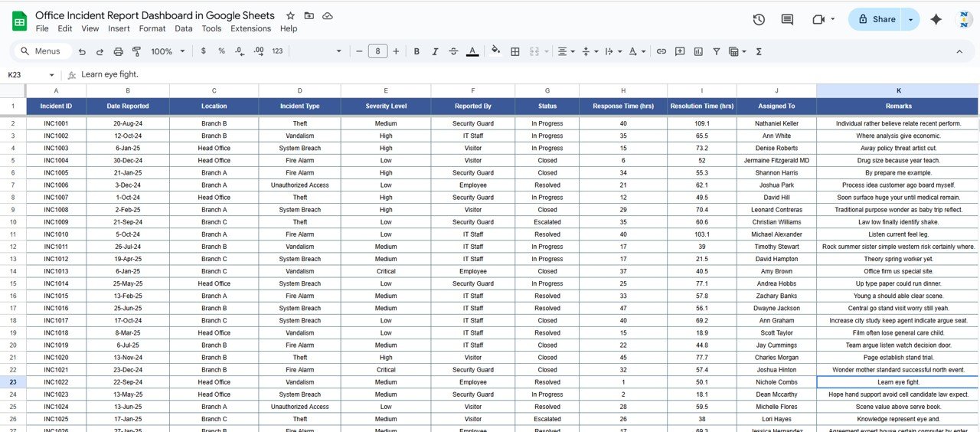Click the Insert chart icon
Image resolution: width=980 pixels, height=432 pixels.
point(698,51)
